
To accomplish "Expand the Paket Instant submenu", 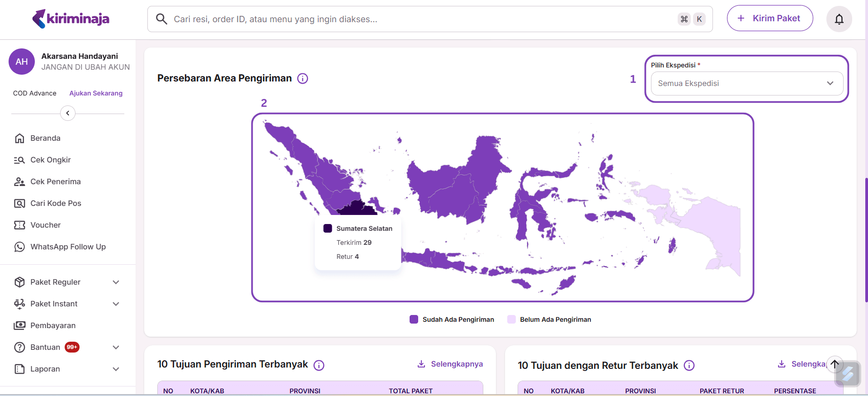I will (67, 304).
